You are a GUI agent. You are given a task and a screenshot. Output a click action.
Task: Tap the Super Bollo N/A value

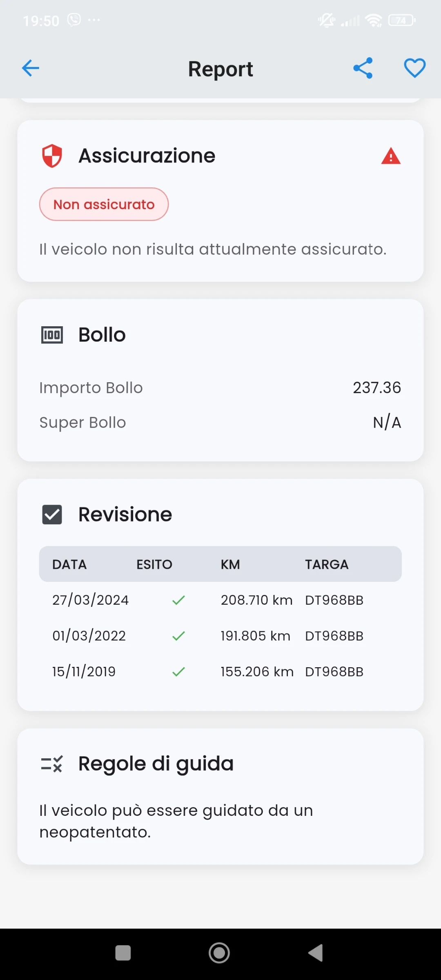387,423
